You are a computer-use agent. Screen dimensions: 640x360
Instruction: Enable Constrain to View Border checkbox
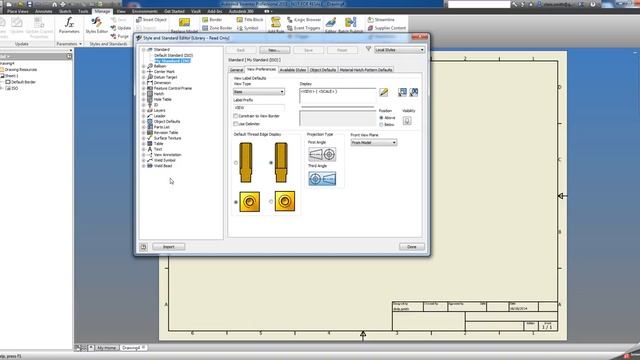(x=236, y=116)
